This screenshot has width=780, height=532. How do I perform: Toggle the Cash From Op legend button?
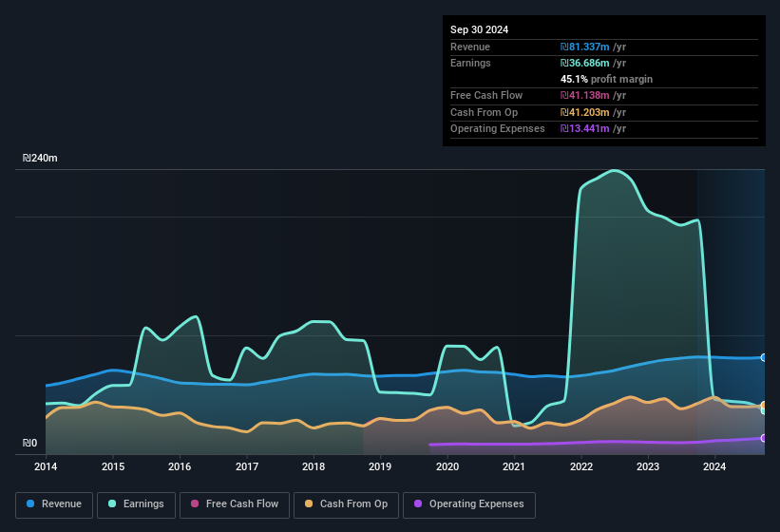(346, 504)
